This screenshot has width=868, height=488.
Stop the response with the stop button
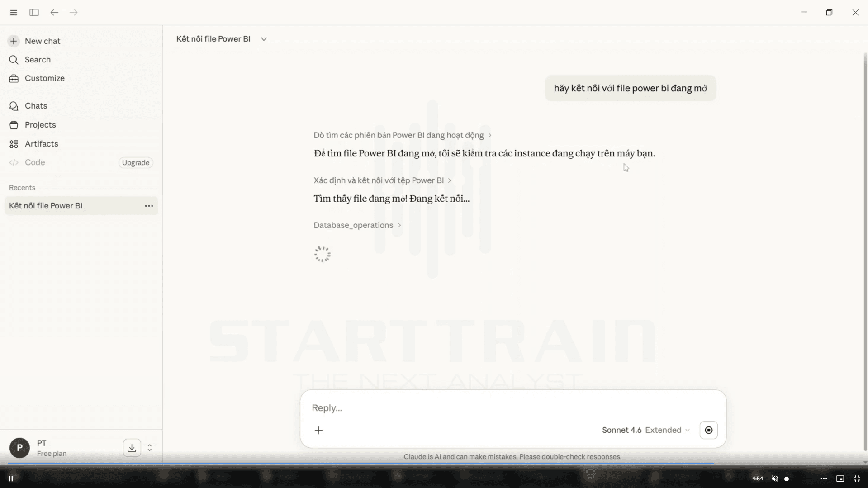point(708,430)
